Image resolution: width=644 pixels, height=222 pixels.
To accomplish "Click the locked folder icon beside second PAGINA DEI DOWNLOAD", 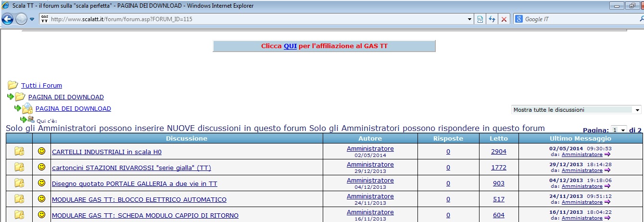I will [27, 109].
